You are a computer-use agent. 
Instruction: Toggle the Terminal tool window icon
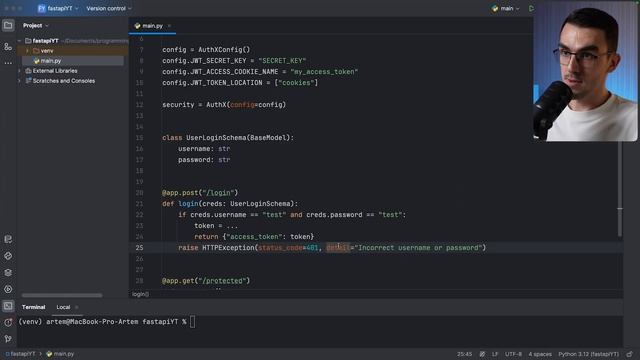click(8, 306)
